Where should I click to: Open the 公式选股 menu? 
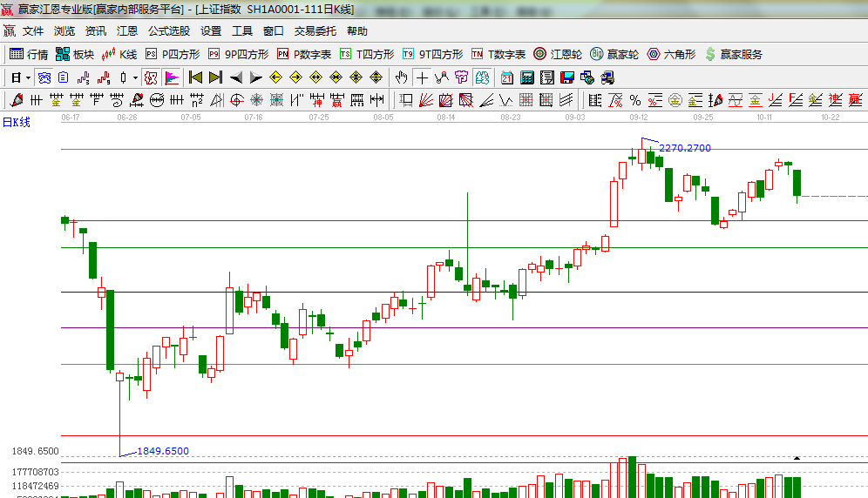click(x=168, y=31)
